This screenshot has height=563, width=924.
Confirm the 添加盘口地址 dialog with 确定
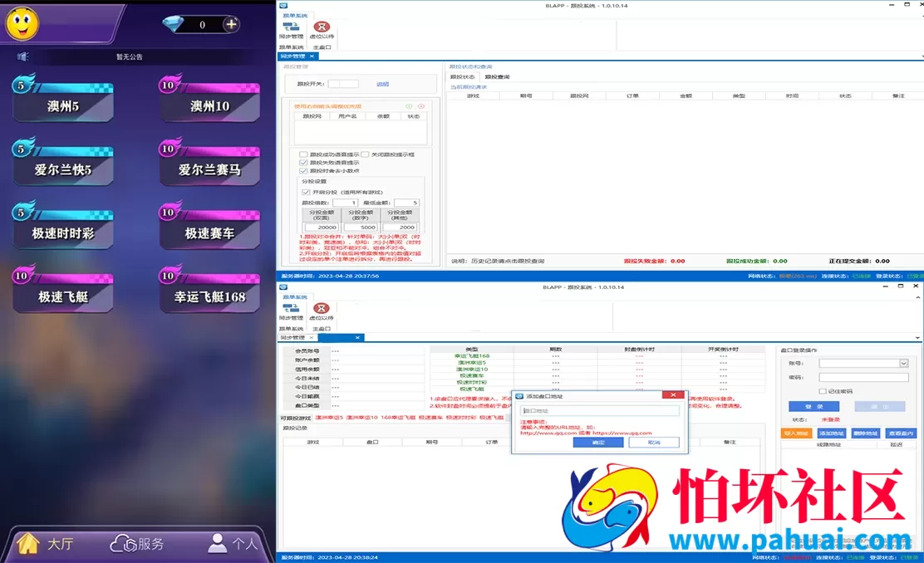[x=598, y=441]
